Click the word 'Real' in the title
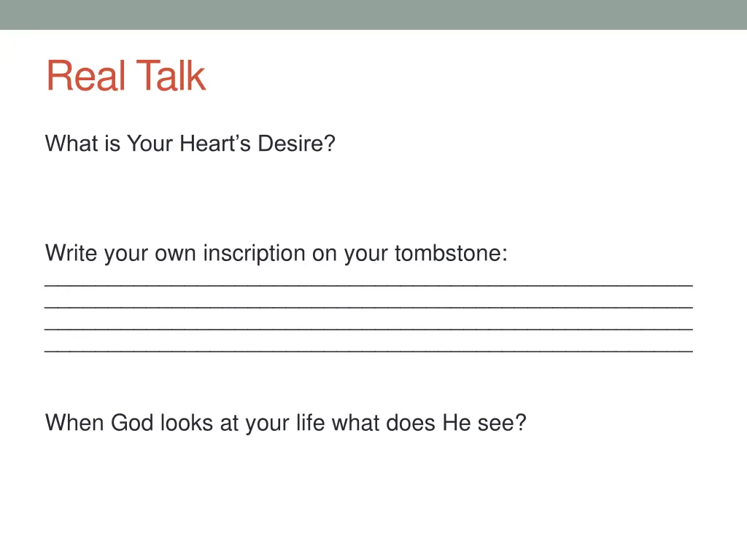The image size is (747, 560). pyautogui.click(x=86, y=75)
